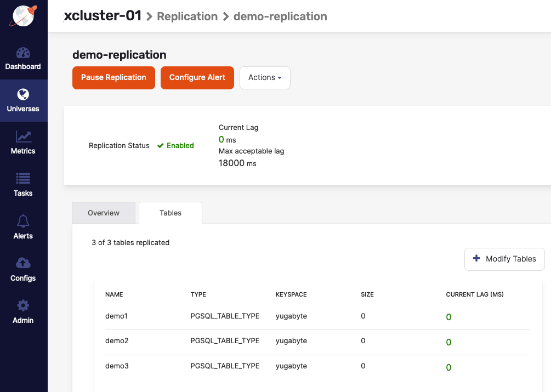Click the Modify Tables button
The width and height of the screenshot is (551, 392).
point(504,259)
